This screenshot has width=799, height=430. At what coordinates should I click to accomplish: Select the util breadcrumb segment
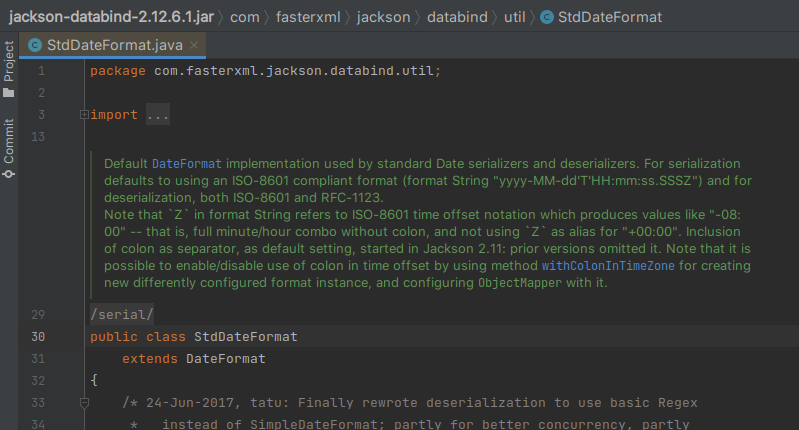click(x=515, y=17)
